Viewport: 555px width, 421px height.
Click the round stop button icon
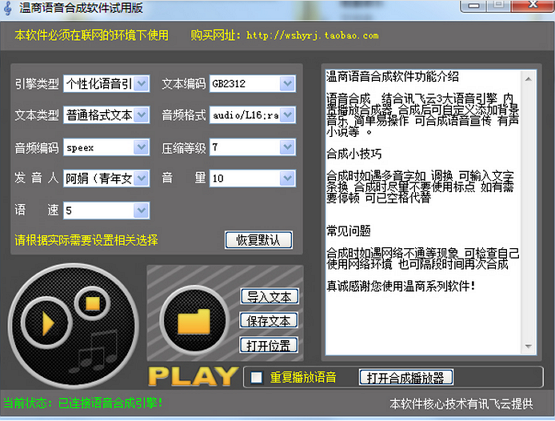[92, 303]
